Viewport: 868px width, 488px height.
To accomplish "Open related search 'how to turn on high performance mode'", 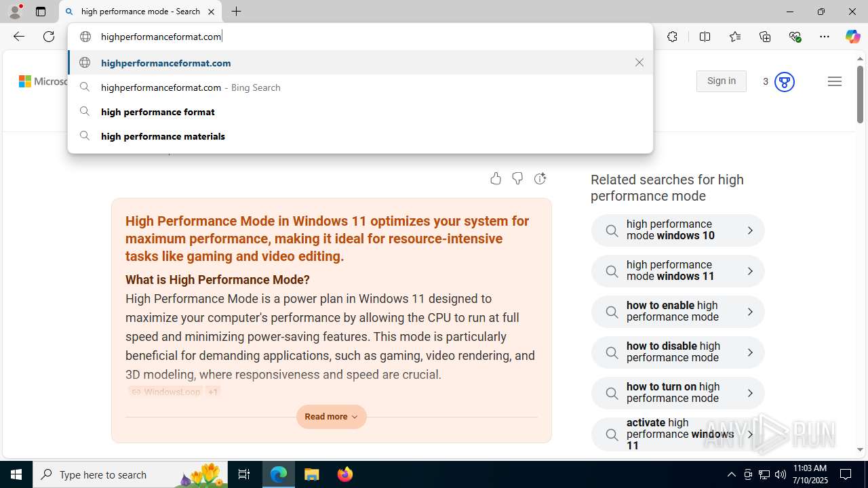I will tap(678, 393).
